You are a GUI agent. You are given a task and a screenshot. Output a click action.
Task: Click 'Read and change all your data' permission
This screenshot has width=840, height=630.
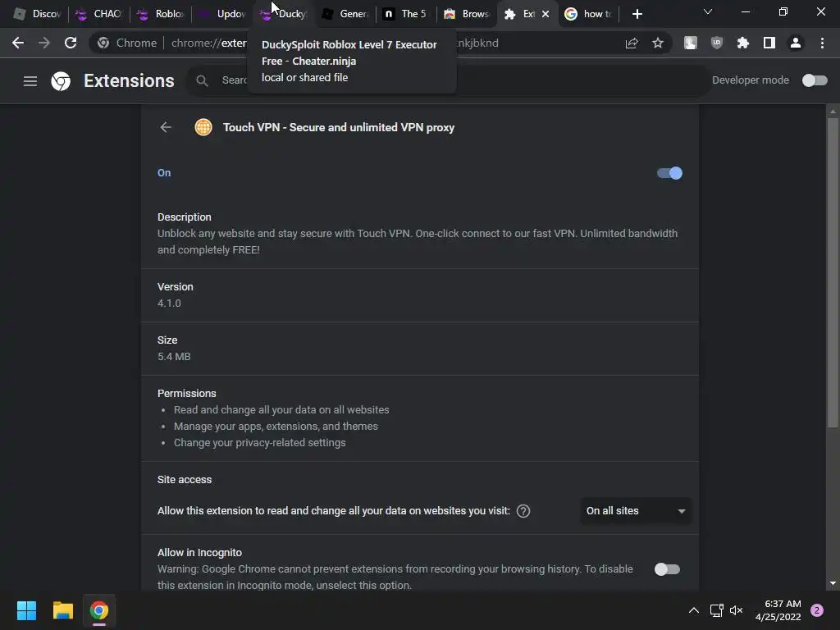click(x=281, y=410)
